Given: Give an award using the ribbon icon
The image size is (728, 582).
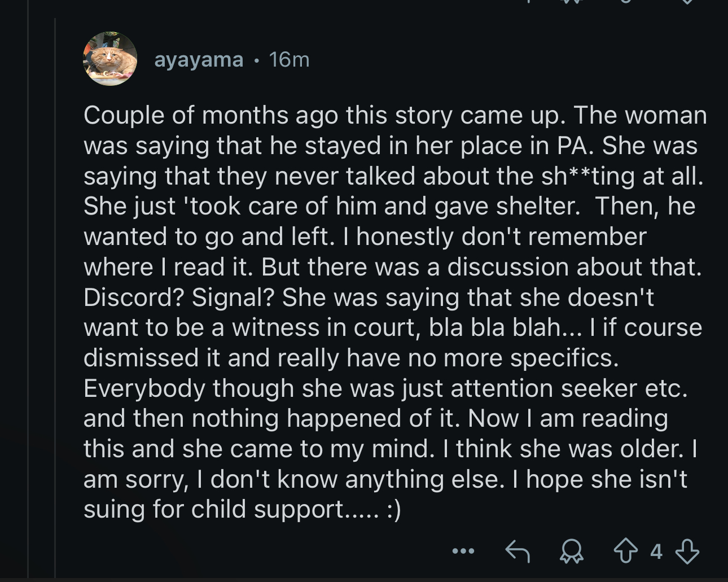Looking at the screenshot, I should (571, 552).
